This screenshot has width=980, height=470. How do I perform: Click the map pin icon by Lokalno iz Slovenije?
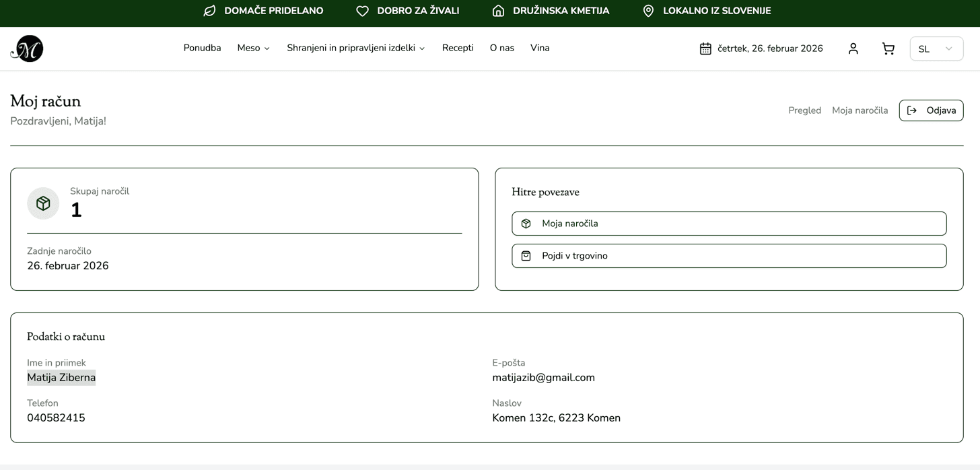648,11
